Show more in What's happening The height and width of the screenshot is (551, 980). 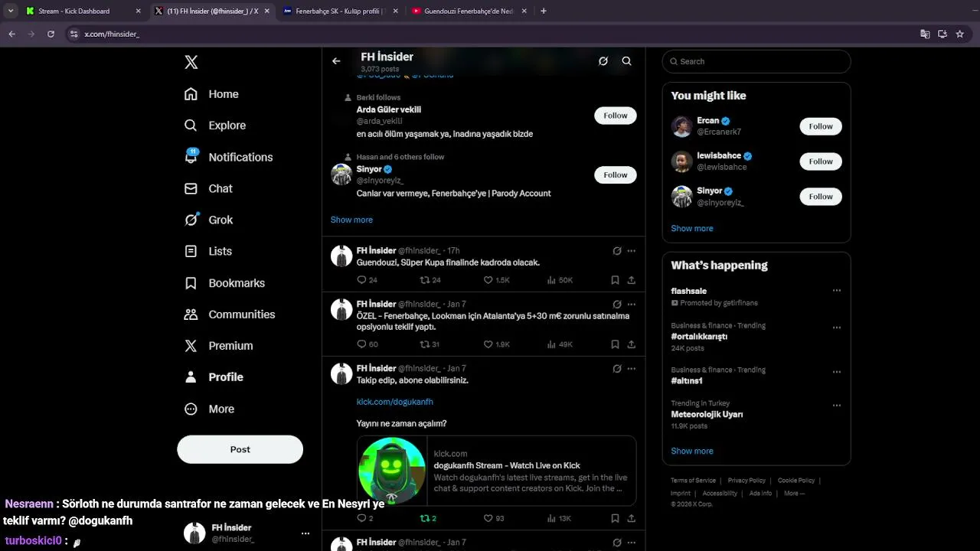[x=692, y=451]
